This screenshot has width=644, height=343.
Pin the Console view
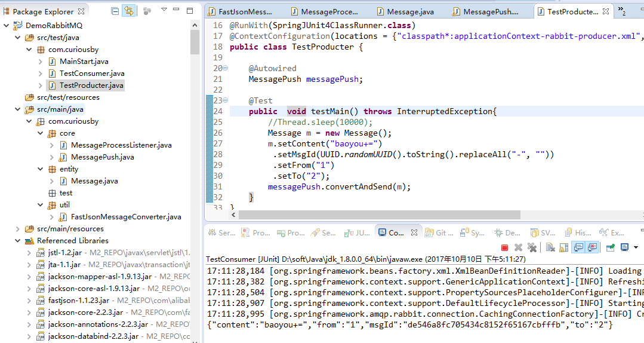610,247
